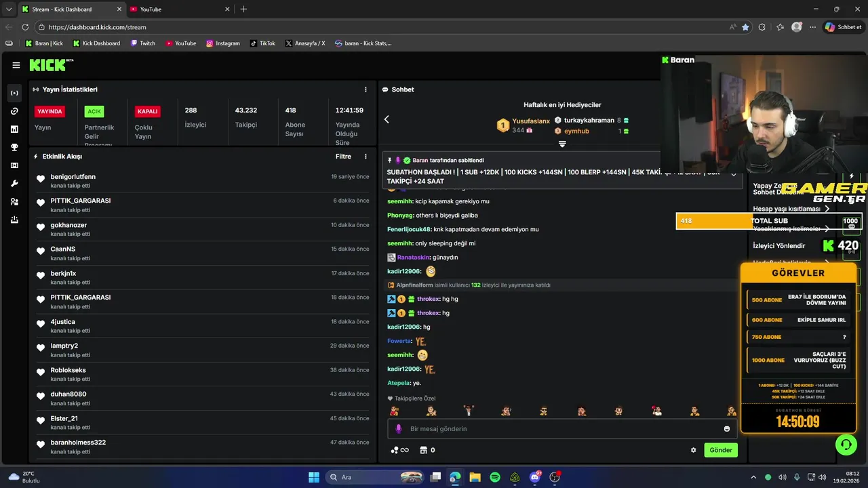
Task: Open three-dot menu of Etkinlik Akışı panel
Action: [366, 157]
